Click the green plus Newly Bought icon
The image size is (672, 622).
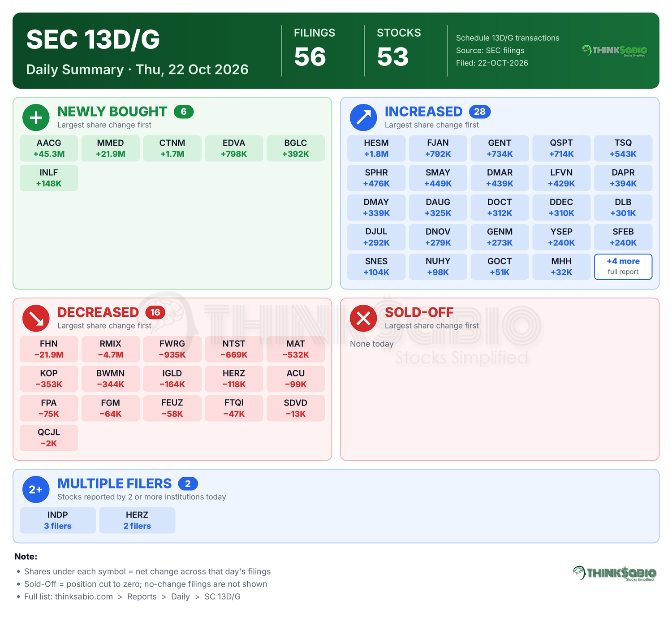pos(36,117)
